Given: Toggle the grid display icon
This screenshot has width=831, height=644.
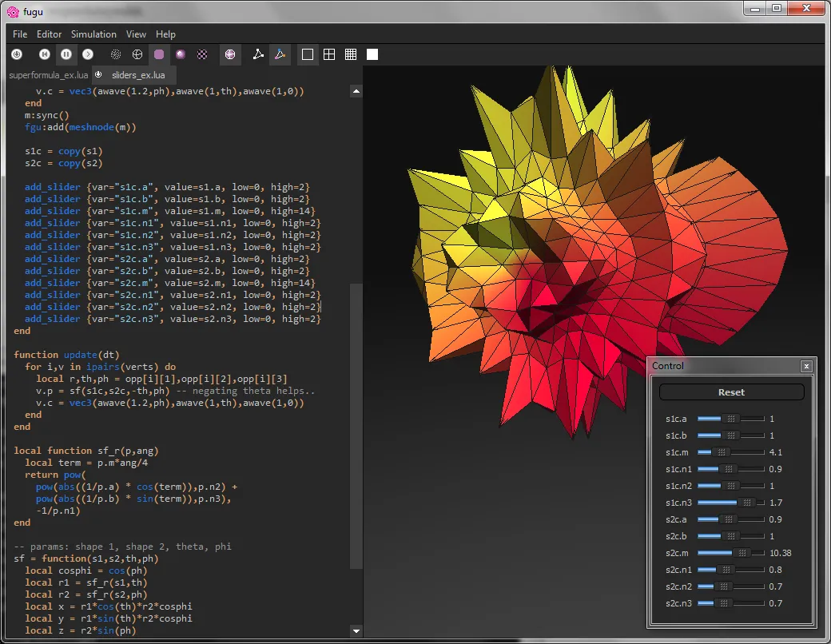Looking at the screenshot, I should [x=350, y=54].
